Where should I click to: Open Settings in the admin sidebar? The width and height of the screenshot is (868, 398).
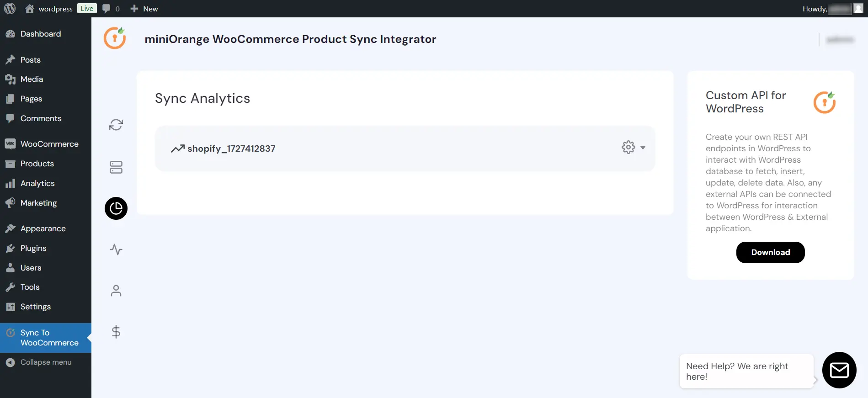[x=46, y=307]
